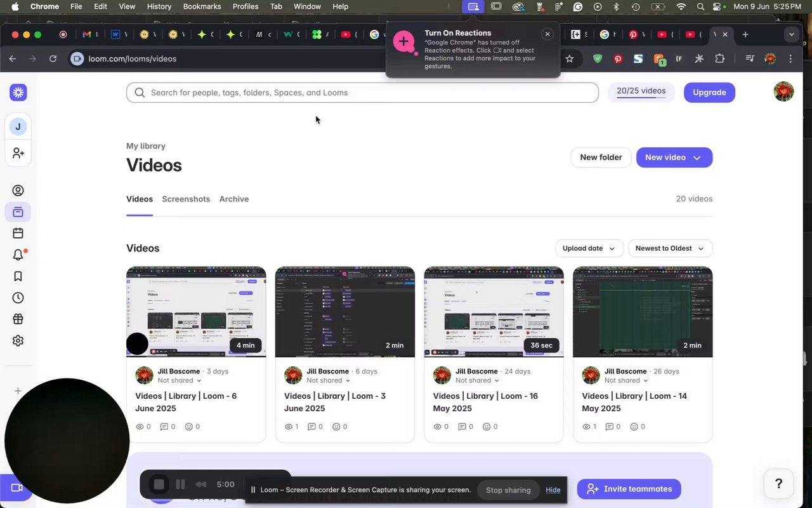Expand the New video dropdown
The width and height of the screenshot is (812, 508).
click(x=697, y=157)
